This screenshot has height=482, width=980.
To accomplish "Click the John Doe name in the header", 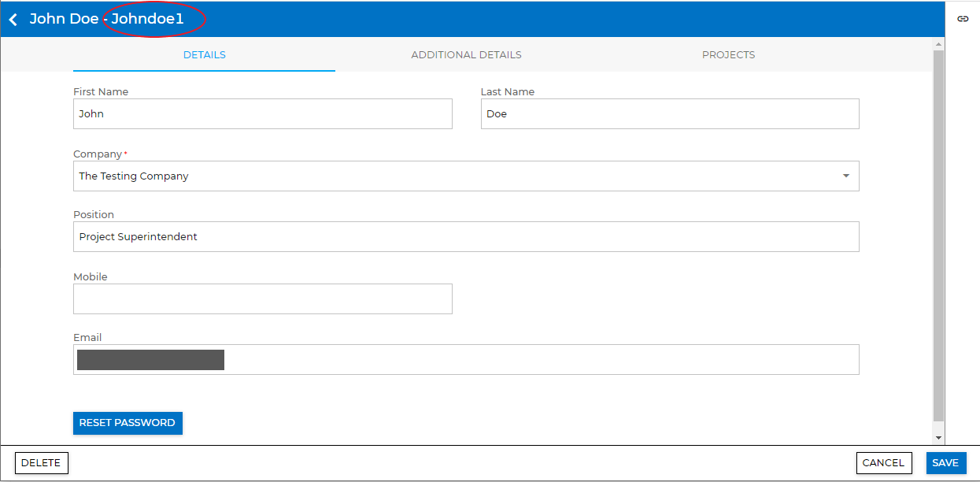I will pyautogui.click(x=64, y=19).
